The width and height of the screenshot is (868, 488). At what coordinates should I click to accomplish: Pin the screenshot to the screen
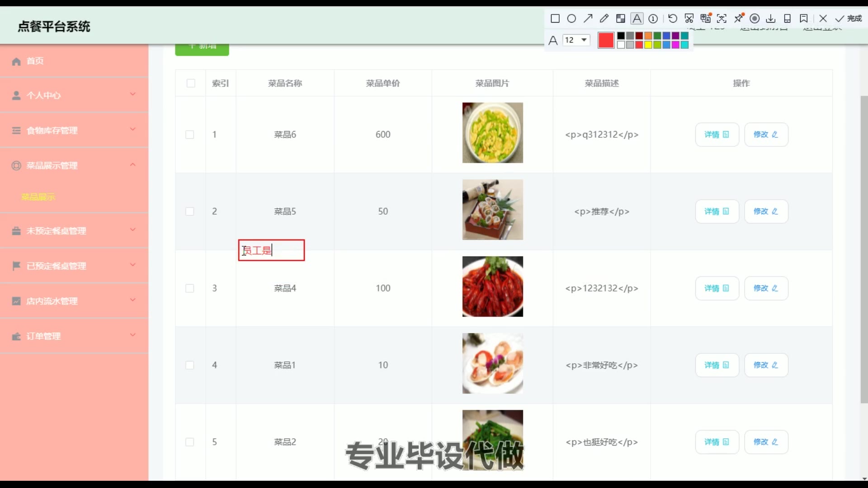(x=739, y=18)
